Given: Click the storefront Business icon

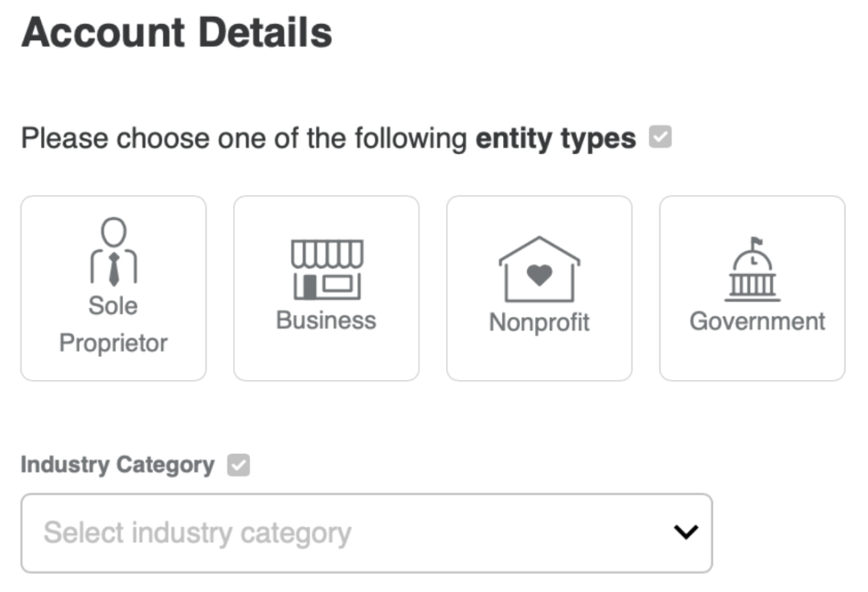Looking at the screenshot, I should pos(326,270).
